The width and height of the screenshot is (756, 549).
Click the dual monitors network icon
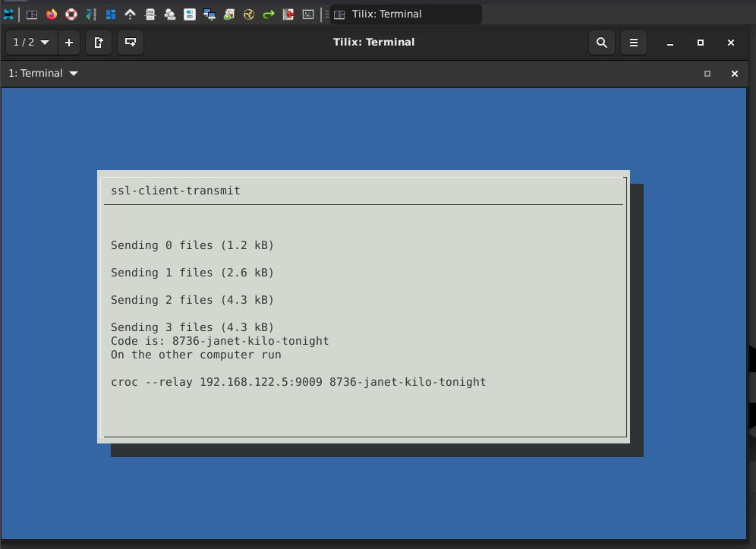(209, 14)
